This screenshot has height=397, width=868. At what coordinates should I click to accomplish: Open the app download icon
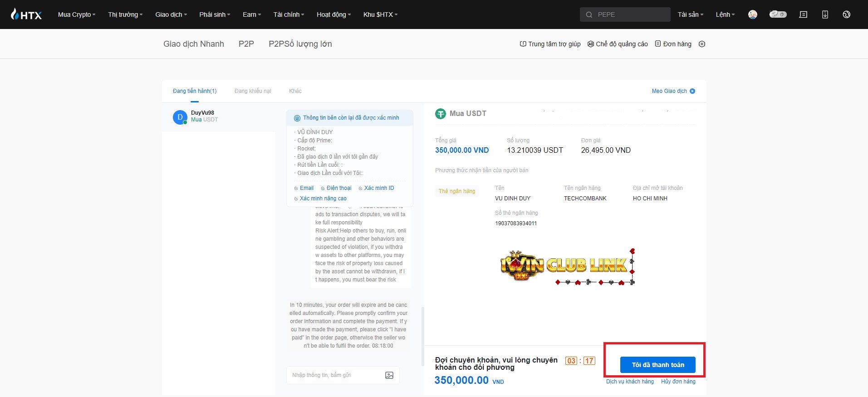[825, 15]
